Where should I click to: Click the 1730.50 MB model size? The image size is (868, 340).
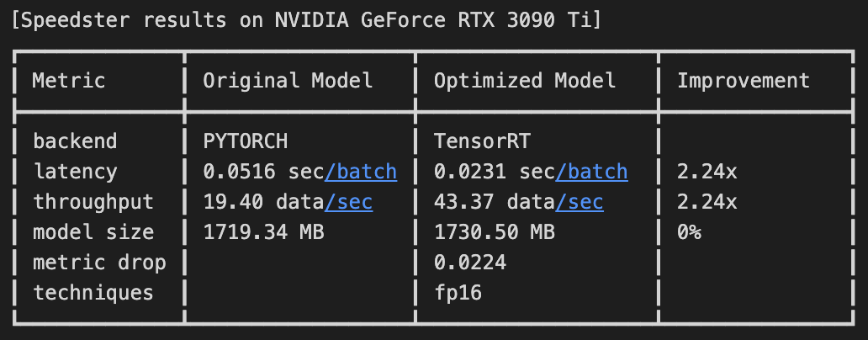coord(494,232)
